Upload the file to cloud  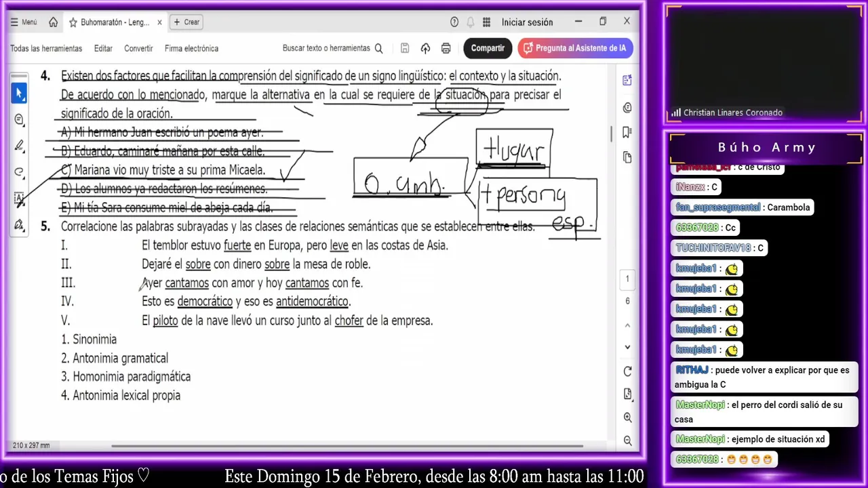click(425, 48)
